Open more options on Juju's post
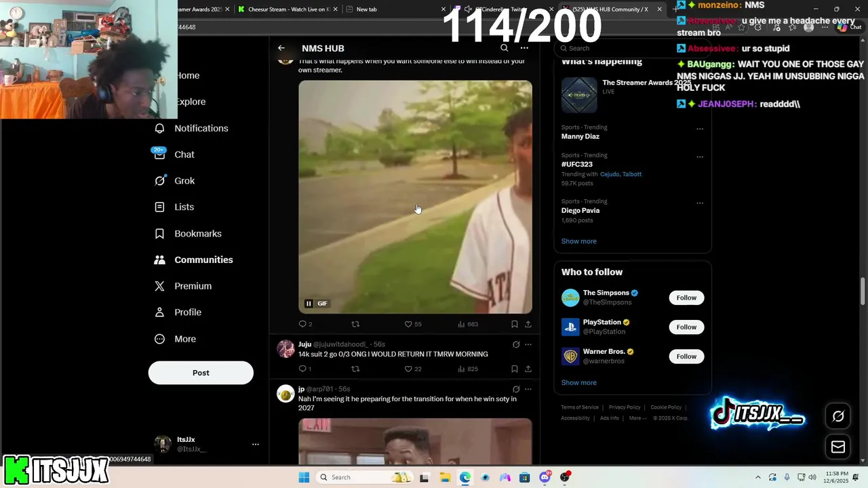The image size is (868, 488). point(528,344)
